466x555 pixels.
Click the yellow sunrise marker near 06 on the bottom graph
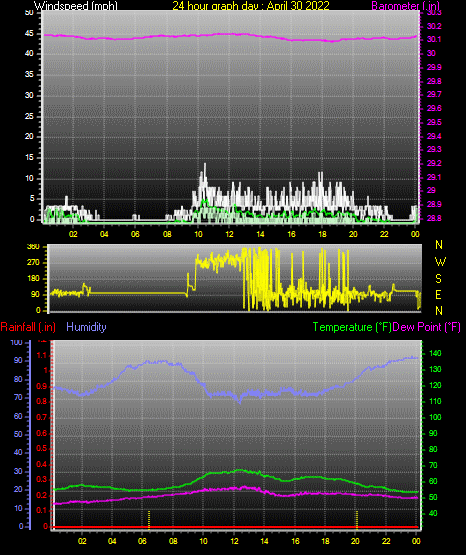149,520
